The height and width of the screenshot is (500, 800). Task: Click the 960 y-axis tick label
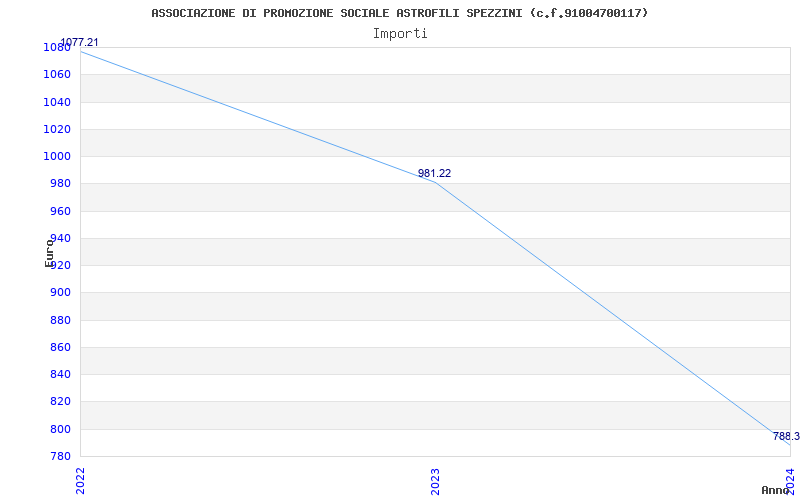pyautogui.click(x=60, y=211)
